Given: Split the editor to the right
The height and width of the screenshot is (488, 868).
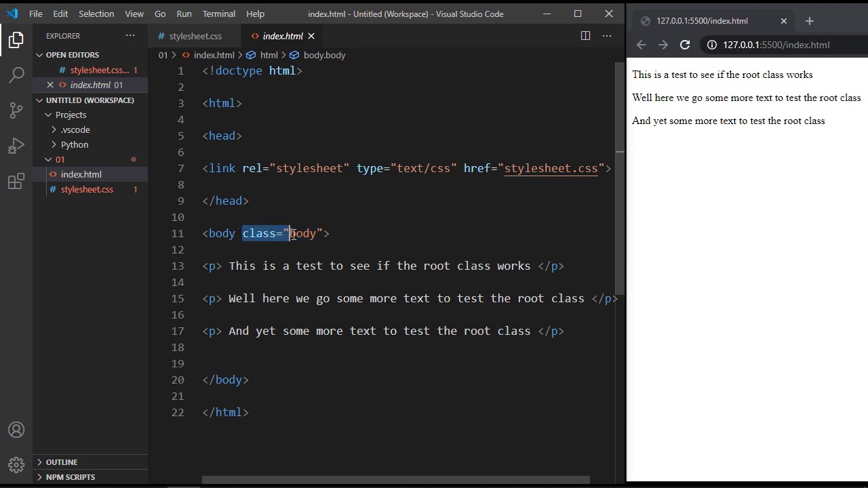Looking at the screenshot, I should 585,36.
